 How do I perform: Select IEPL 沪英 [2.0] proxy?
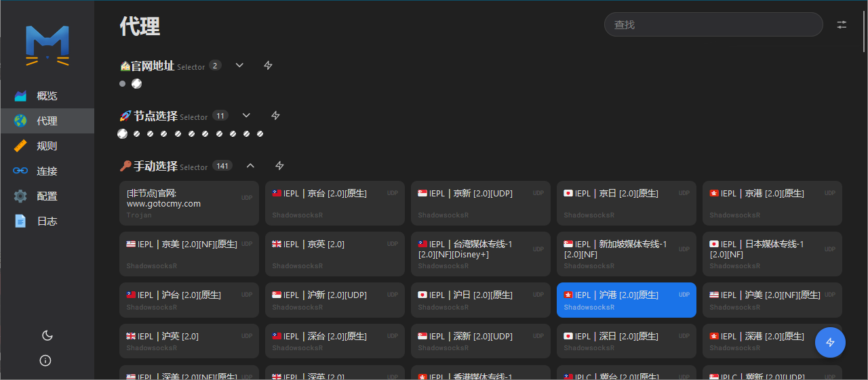click(189, 341)
